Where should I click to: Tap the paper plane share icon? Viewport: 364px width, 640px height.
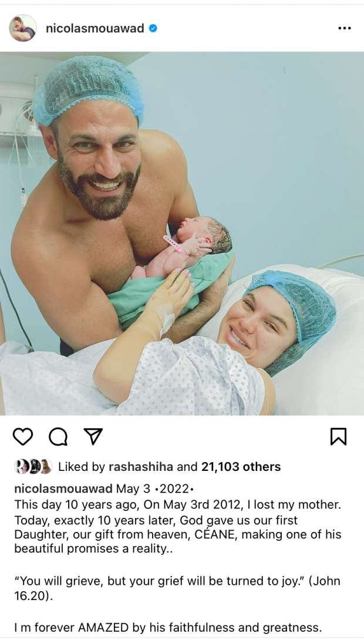(x=93, y=436)
